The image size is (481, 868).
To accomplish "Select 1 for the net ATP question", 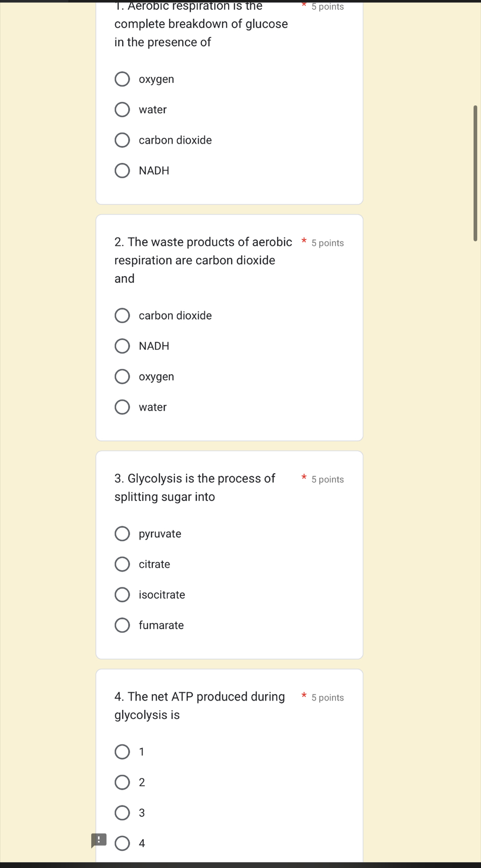I will click(x=122, y=751).
